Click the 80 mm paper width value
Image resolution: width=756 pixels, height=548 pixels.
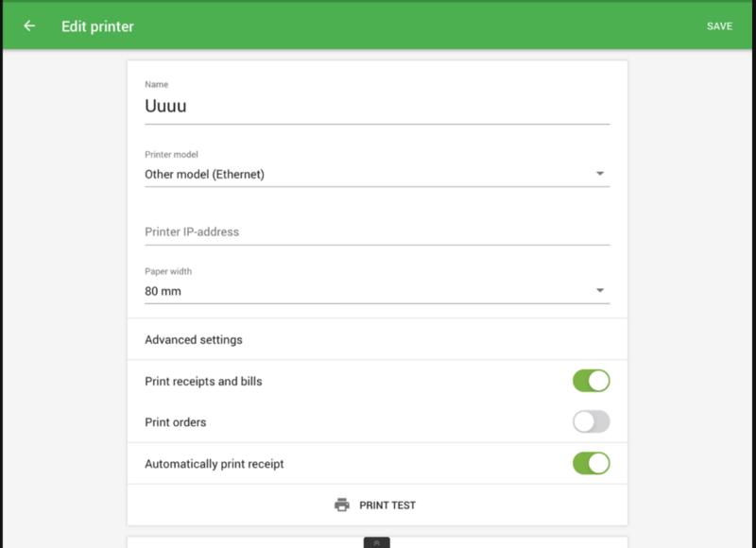163,292
